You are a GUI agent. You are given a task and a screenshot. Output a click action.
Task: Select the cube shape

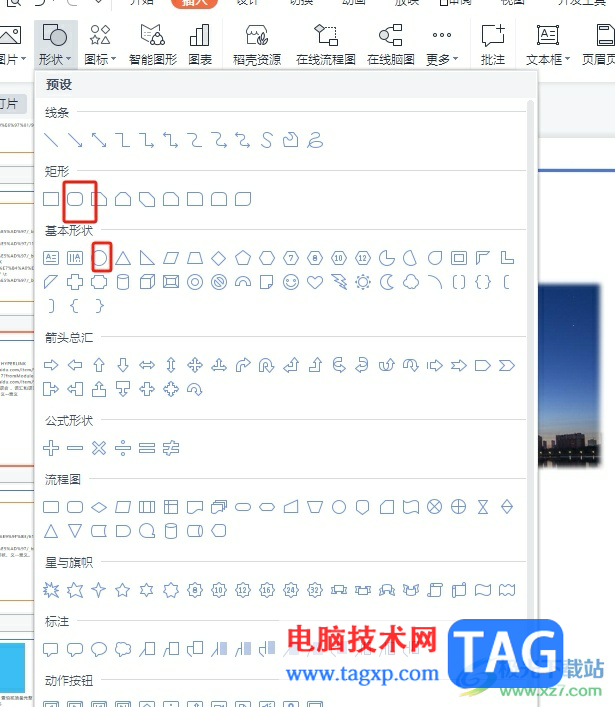pyautogui.click(x=147, y=282)
